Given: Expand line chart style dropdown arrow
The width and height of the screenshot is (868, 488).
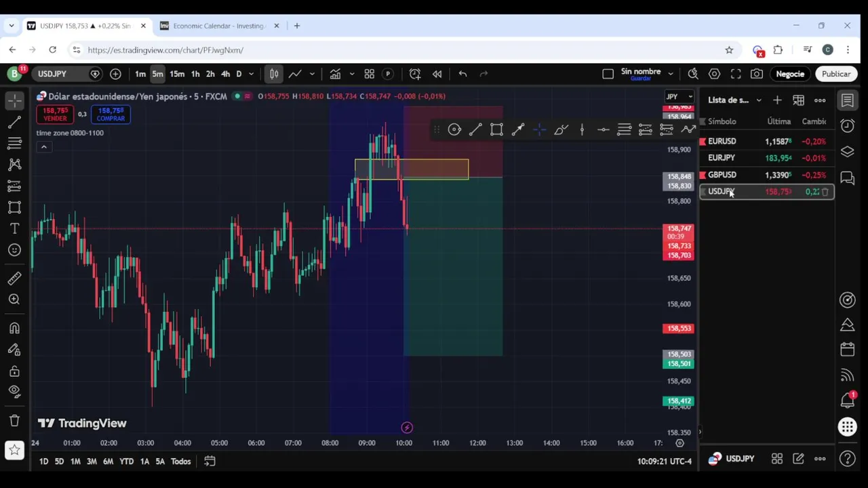Looking at the screenshot, I should point(312,74).
